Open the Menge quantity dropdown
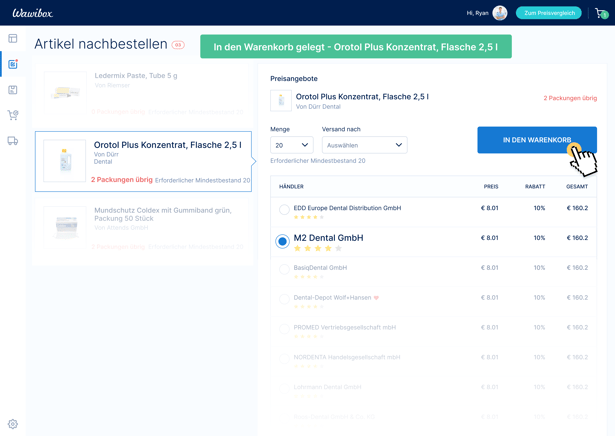Image resolution: width=615 pixels, height=436 pixels. [x=292, y=145]
